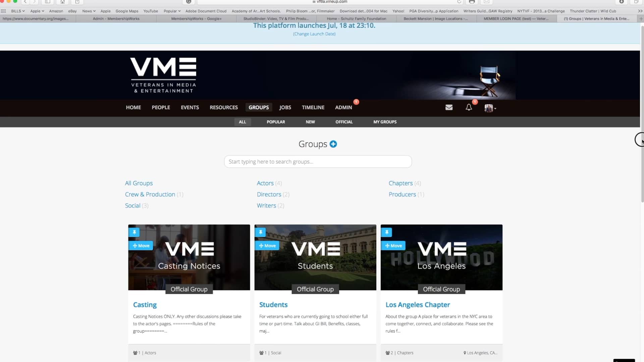Unpin the Casting group card

coord(134,232)
